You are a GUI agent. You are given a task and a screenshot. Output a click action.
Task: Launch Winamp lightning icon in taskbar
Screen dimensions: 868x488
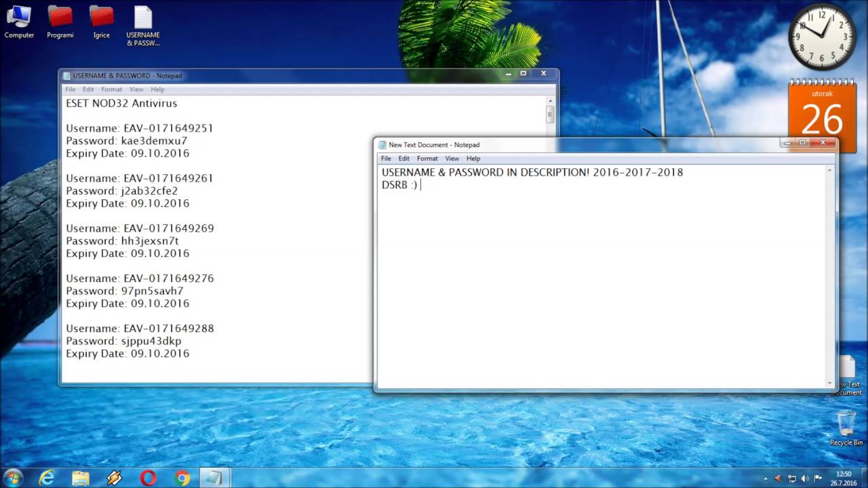pyautogui.click(x=115, y=478)
